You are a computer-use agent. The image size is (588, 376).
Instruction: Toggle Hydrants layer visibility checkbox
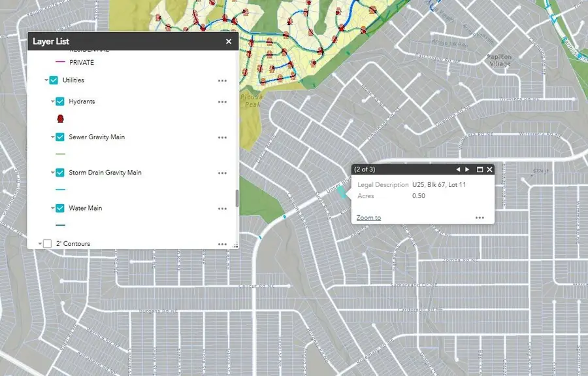pos(60,101)
